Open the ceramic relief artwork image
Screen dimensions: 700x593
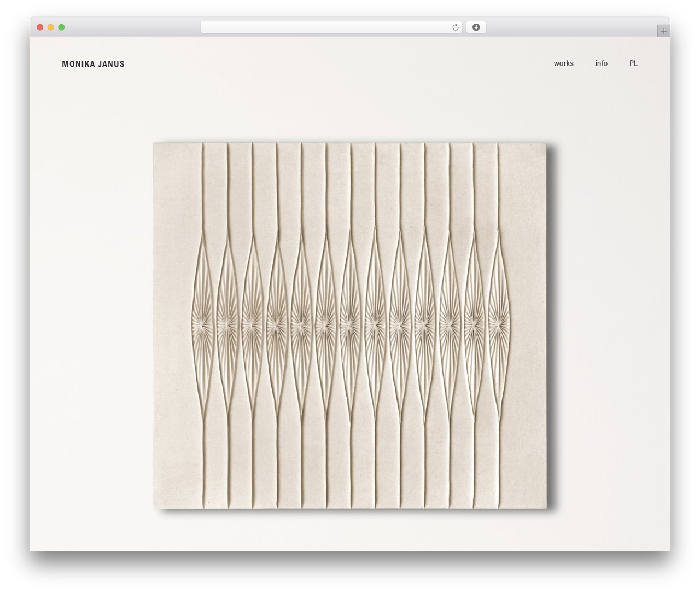point(350,326)
